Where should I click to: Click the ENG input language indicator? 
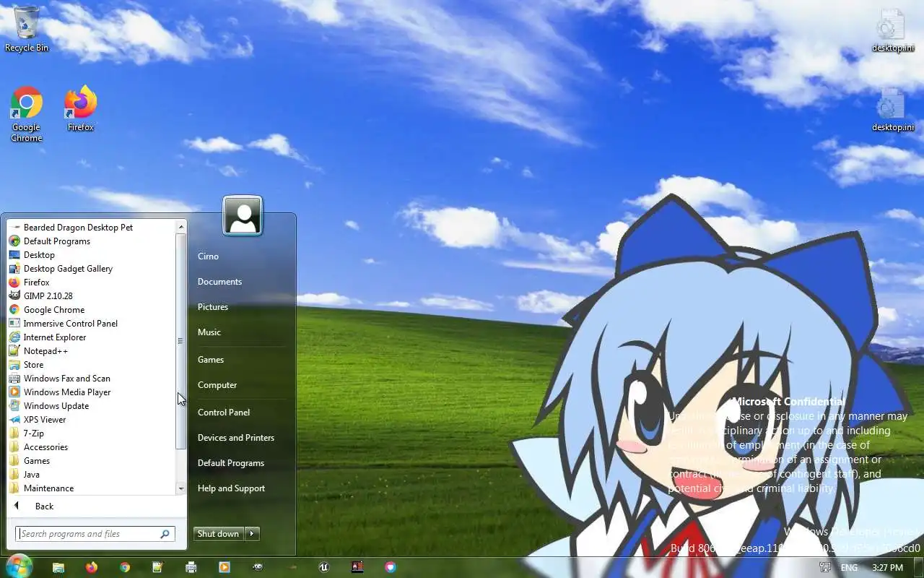(850, 568)
